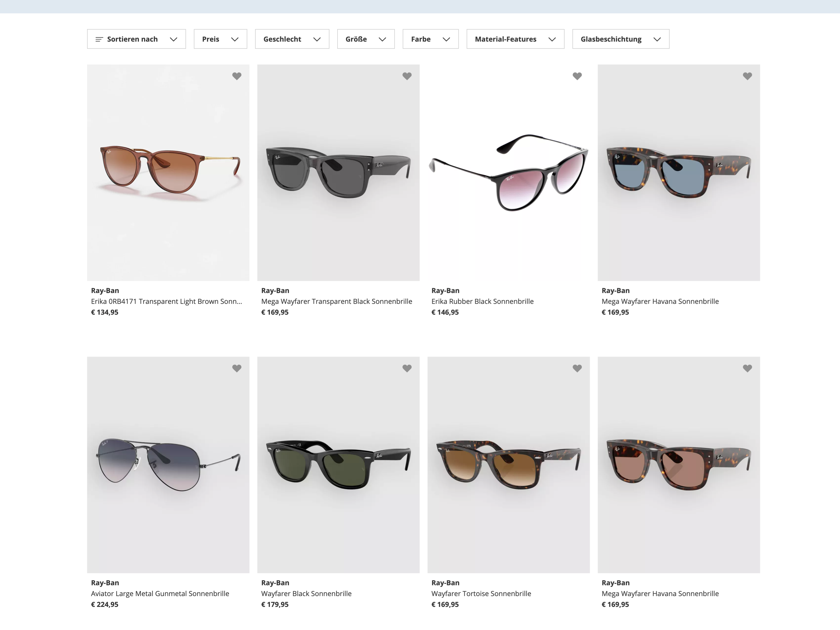View the Wayfarer Black sunglasses image
Screen dimensions: 840x630
[338, 465]
